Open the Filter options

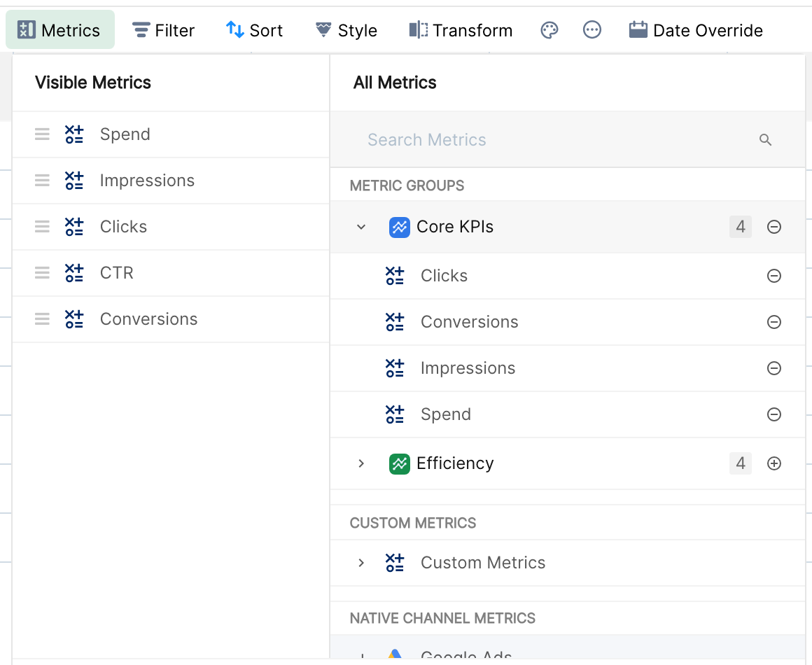pos(163,30)
